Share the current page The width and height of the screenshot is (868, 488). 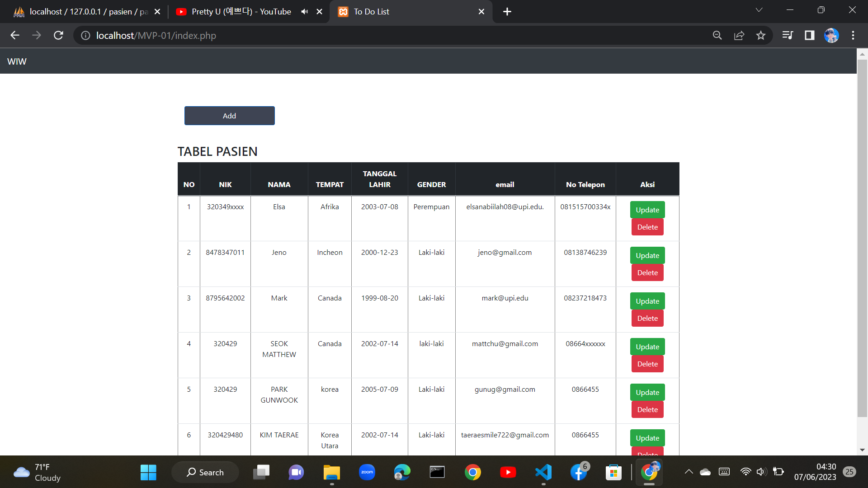tap(739, 35)
